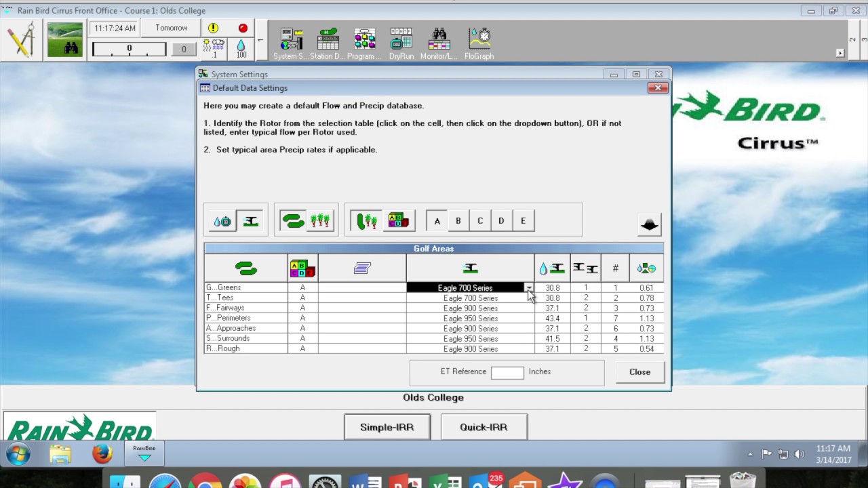868x488 pixels.
Task: Show hidden system tray icons
Action: click(750, 454)
